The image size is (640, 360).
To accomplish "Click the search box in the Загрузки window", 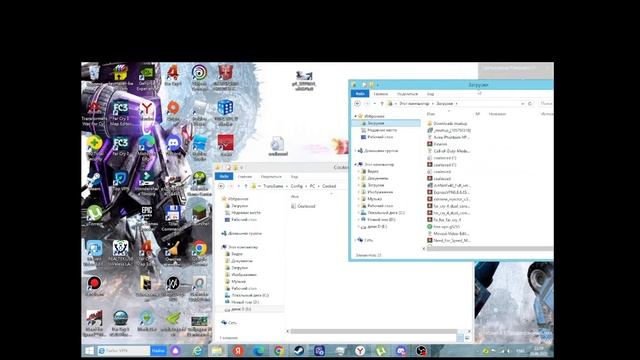I will (x=546, y=104).
